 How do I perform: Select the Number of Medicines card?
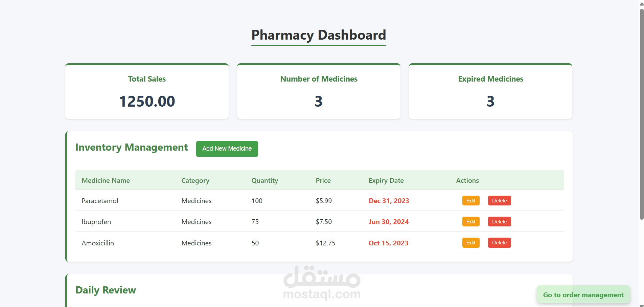click(x=319, y=91)
